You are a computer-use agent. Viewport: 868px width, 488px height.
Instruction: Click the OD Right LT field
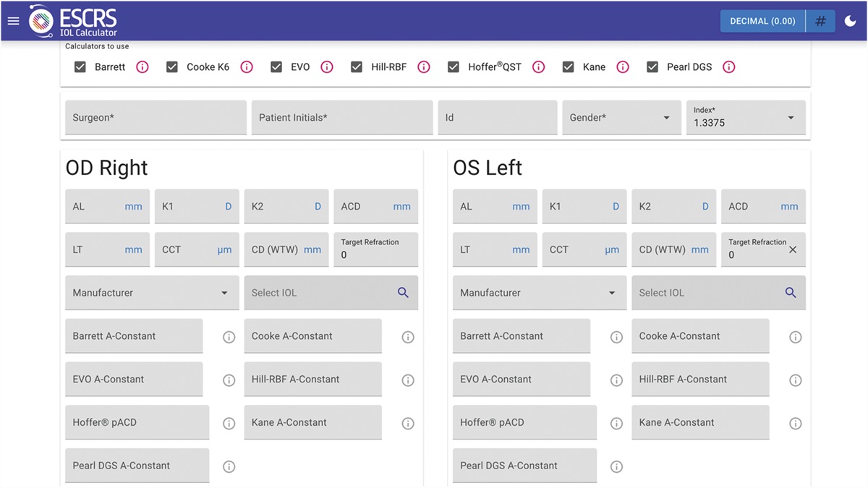coord(107,249)
